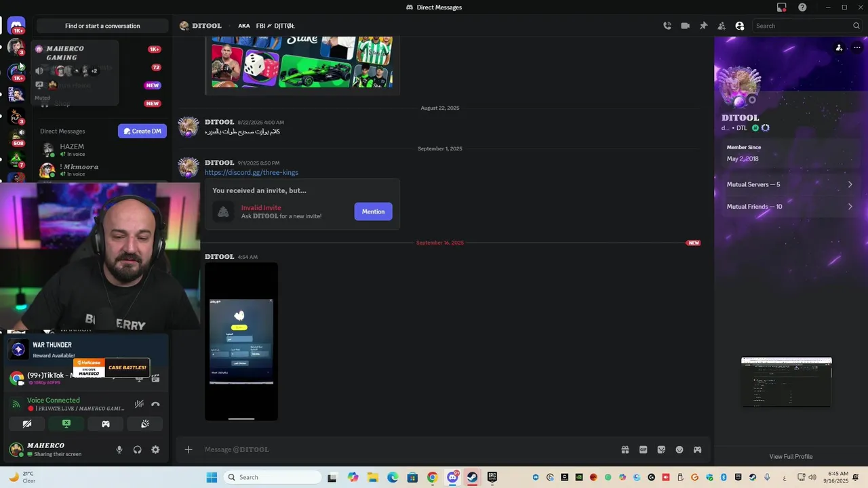The height and width of the screenshot is (488, 868).
Task: Open the apps game-controller icon in message bar
Action: (697, 449)
